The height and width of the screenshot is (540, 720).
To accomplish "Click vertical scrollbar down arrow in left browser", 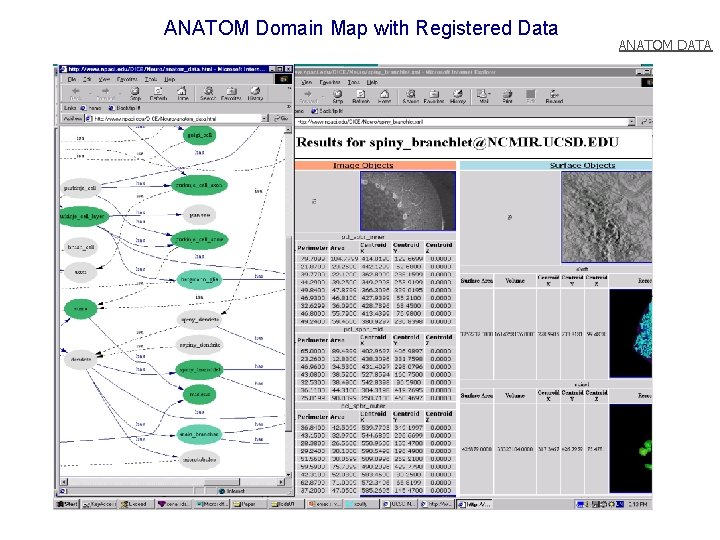I will 288,474.
